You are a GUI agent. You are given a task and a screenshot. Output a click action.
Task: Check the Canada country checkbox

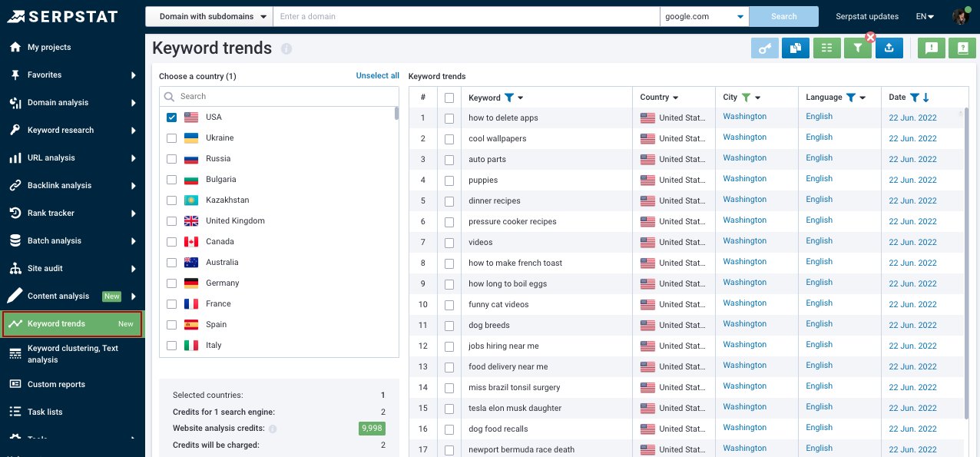click(x=172, y=242)
